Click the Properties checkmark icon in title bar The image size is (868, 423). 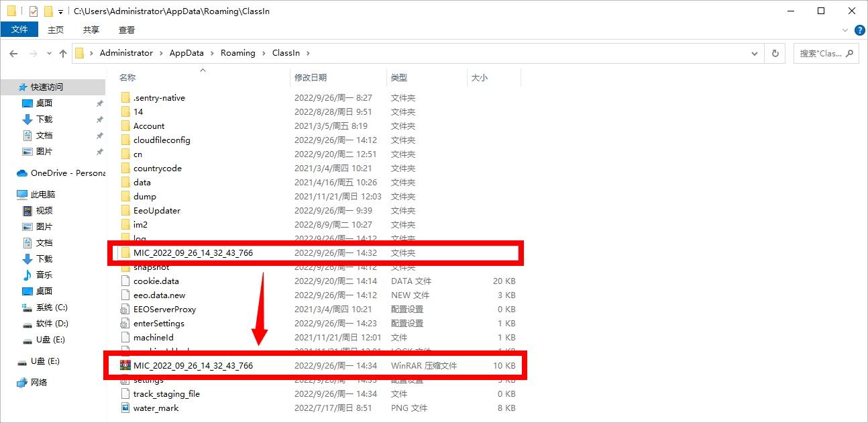(x=34, y=11)
